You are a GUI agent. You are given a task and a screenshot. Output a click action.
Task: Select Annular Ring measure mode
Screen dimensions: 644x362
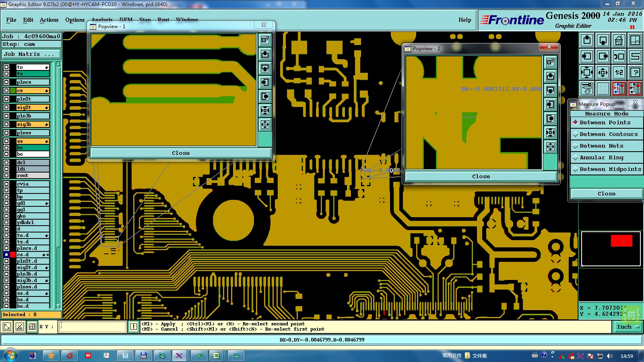coord(607,158)
